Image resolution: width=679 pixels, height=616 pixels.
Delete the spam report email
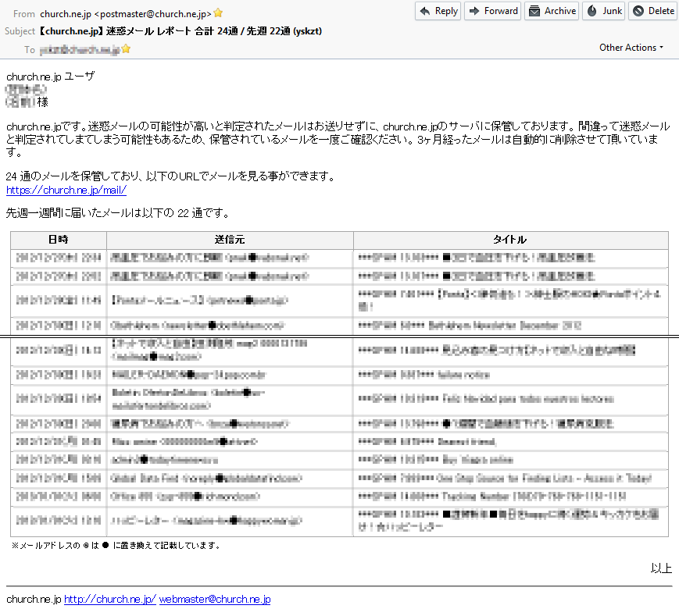point(652,11)
